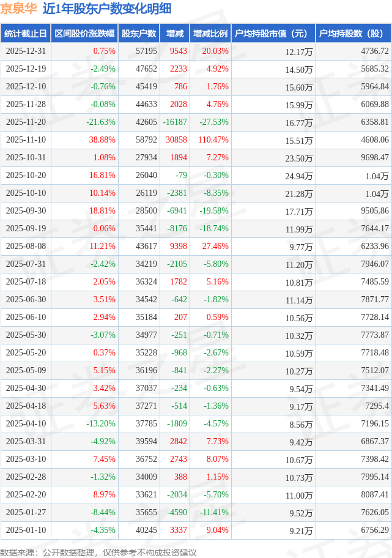Click the 近1年股东户数变化明细 heading
Viewport: 392px width, 558px height.
coord(107,8)
